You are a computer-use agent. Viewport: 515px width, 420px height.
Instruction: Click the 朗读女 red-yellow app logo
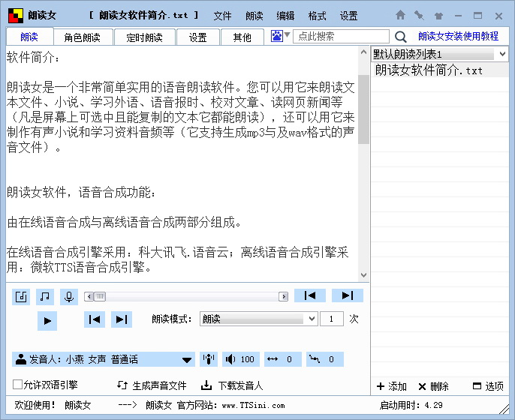(16, 16)
